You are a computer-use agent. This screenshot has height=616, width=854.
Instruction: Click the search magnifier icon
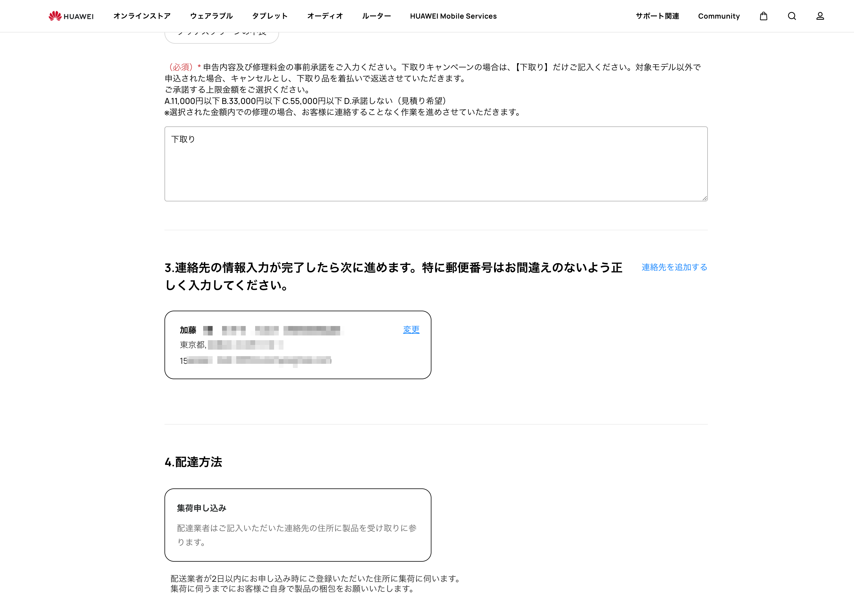click(x=791, y=16)
